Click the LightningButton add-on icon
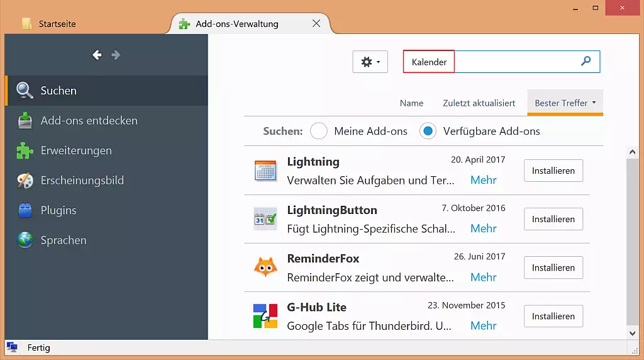 click(x=265, y=219)
